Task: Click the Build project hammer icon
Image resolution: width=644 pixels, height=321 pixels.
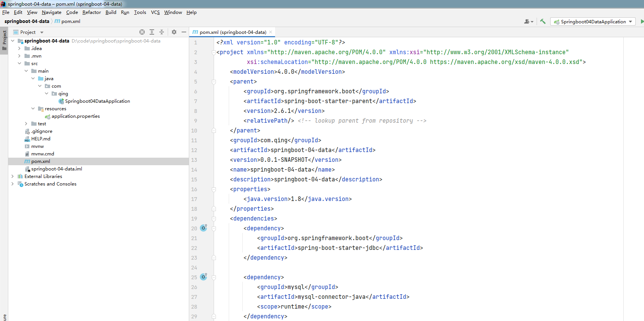Action: (543, 21)
